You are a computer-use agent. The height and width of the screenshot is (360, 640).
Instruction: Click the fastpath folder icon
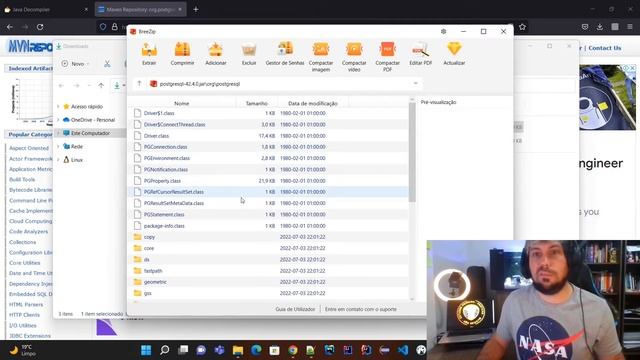pos(138,271)
